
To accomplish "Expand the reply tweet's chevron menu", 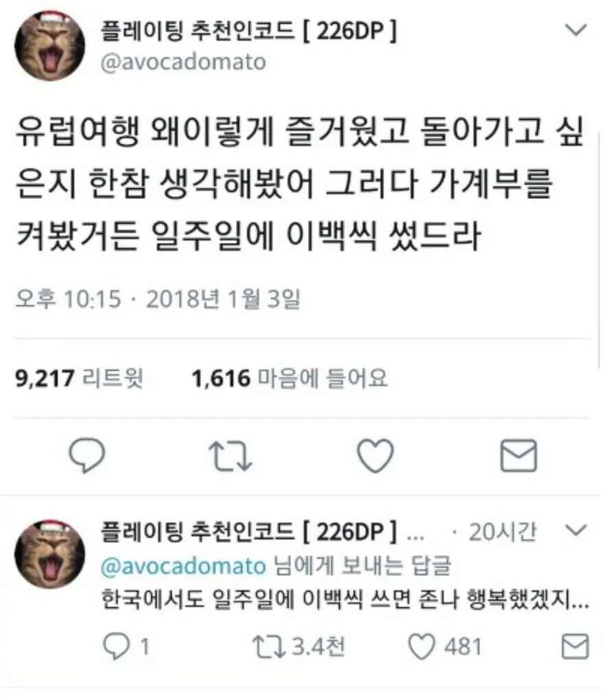I will [x=576, y=530].
